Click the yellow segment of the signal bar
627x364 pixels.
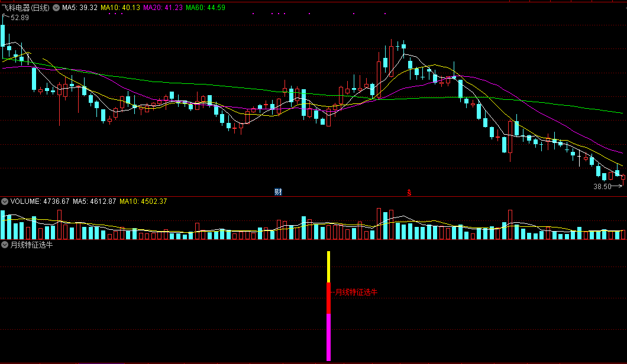(329, 267)
